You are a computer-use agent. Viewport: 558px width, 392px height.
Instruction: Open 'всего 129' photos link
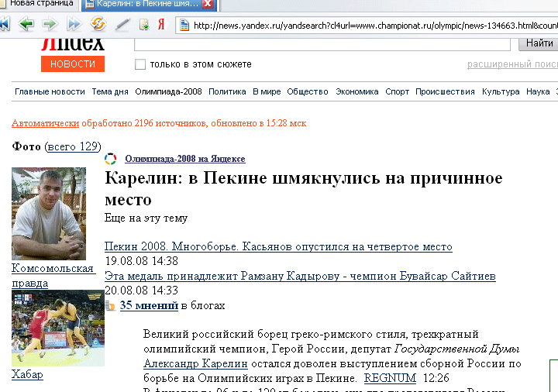(73, 146)
